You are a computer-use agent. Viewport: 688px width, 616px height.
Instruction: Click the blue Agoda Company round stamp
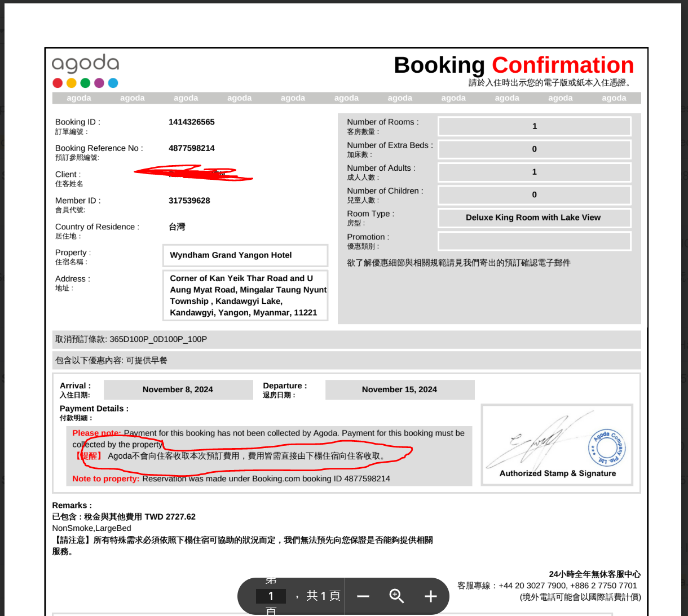[x=607, y=448]
